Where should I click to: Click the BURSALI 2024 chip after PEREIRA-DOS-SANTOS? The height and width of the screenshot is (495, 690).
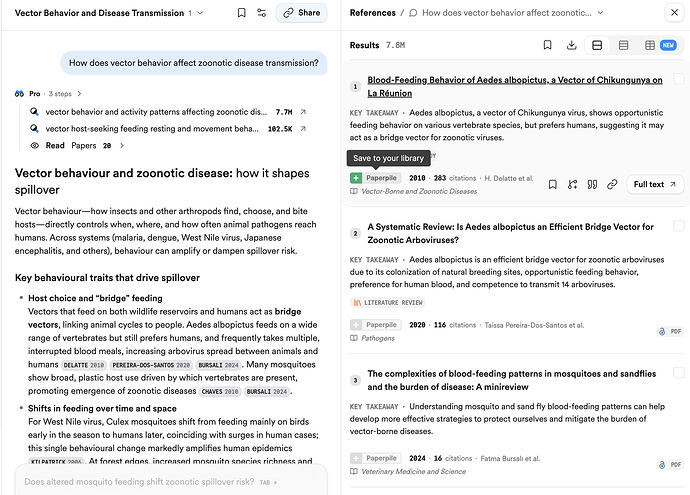(218, 365)
